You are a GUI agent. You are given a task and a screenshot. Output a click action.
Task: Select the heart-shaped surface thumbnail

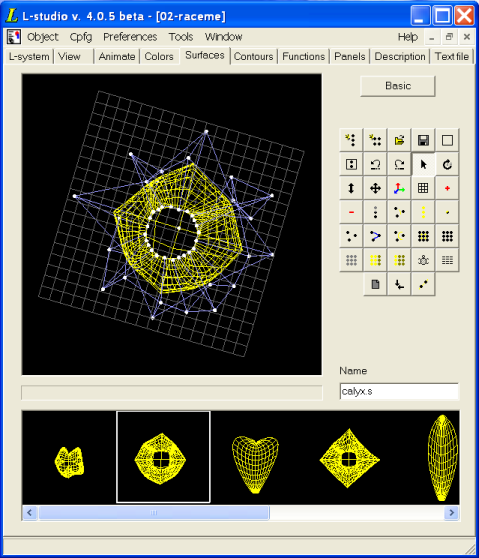click(255, 464)
